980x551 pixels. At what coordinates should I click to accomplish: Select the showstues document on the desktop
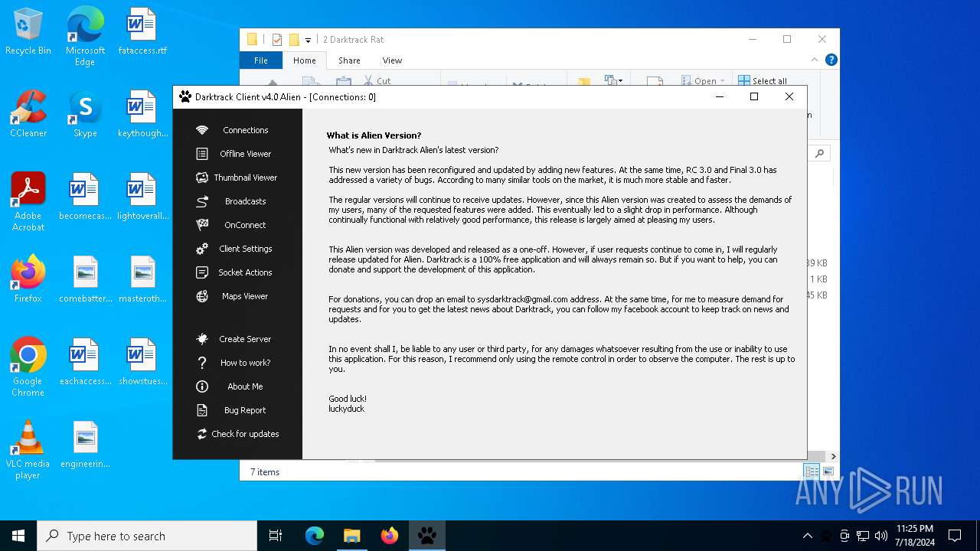tap(142, 362)
